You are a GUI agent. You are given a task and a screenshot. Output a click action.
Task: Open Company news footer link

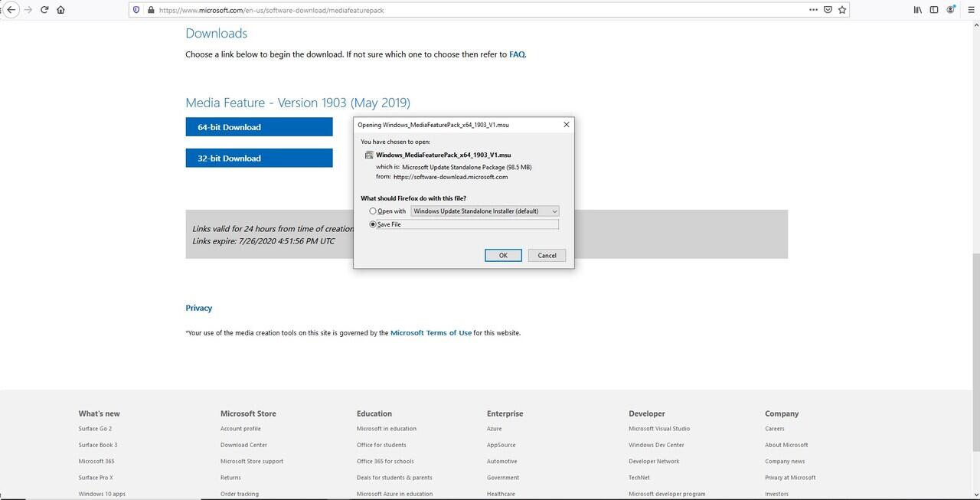tap(785, 461)
